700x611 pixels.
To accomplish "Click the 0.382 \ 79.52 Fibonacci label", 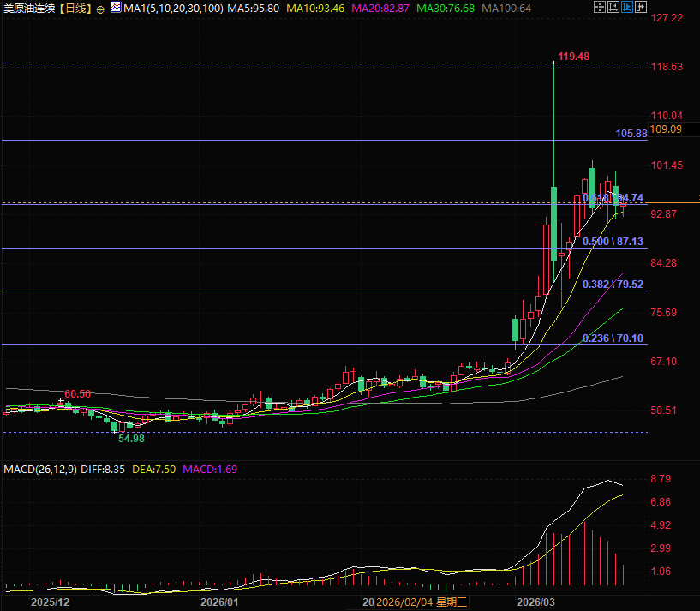I will pos(613,285).
